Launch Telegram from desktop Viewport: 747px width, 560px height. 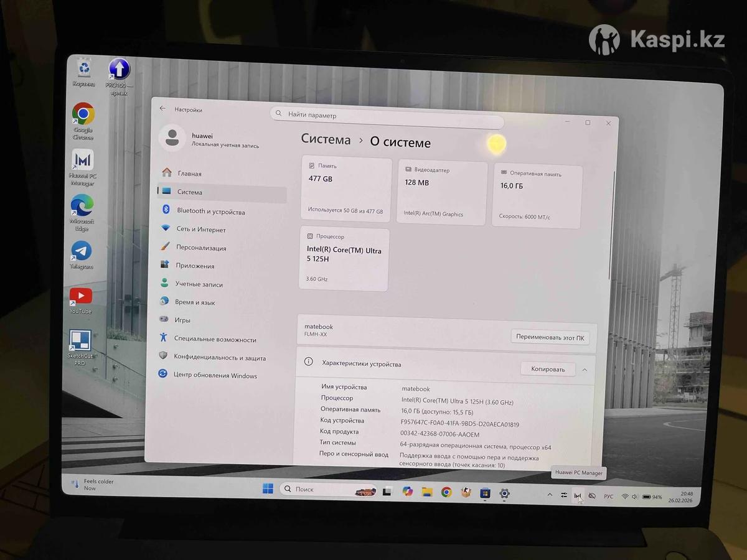(81, 251)
